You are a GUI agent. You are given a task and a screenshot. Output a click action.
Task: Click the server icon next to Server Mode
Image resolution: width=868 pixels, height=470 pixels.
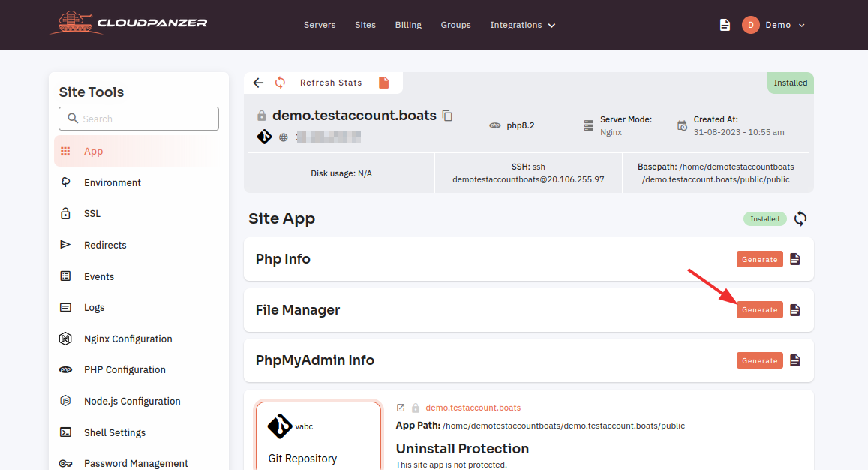pos(588,126)
